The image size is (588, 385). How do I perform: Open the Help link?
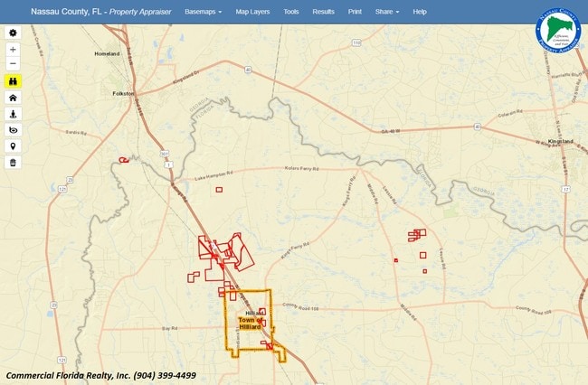[x=420, y=12]
